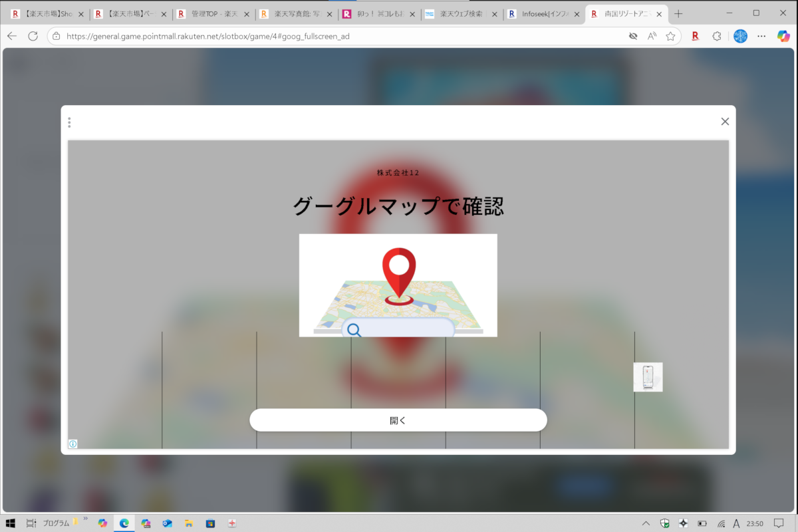
Task: Open the Rakuten extension in toolbar
Action: (x=695, y=36)
